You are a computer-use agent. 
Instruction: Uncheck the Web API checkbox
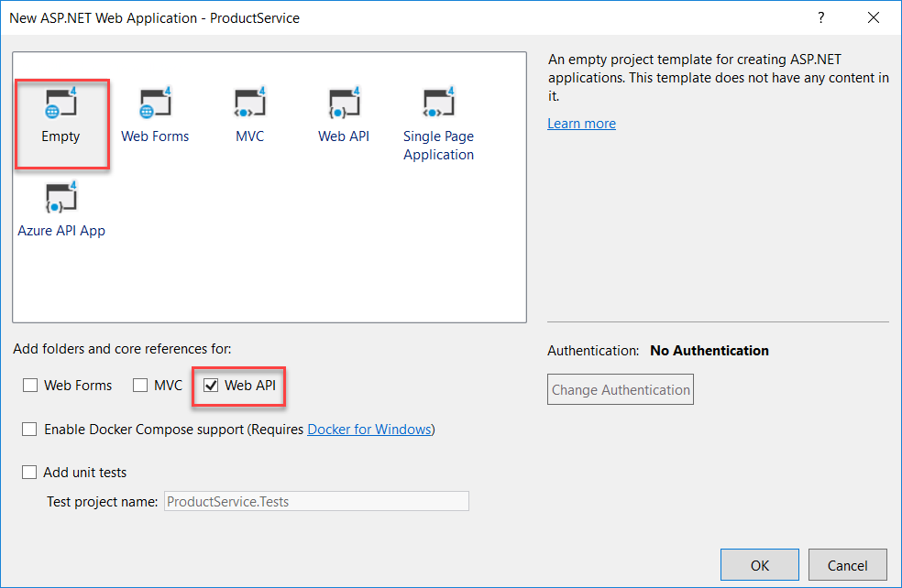coord(212,386)
